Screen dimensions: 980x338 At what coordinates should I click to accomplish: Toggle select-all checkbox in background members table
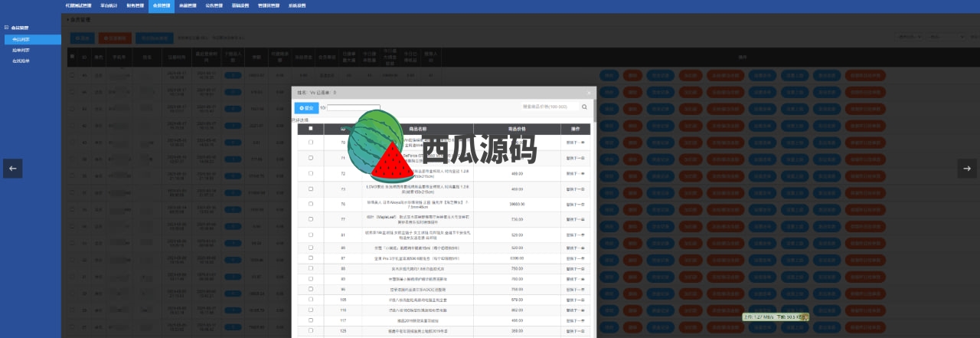(x=73, y=57)
